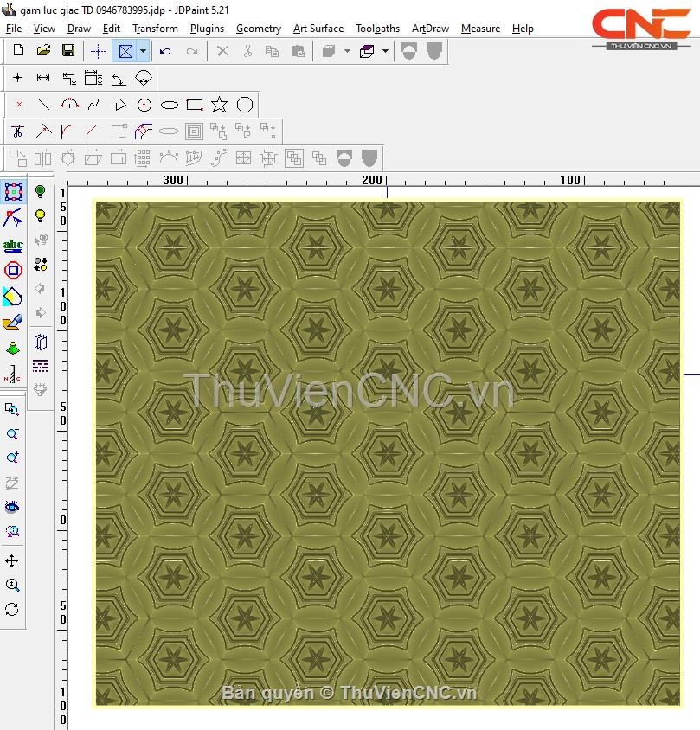This screenshot has height=730, width=700.
Task: Expand dropdown beside shaded cube icon
Action: point(347,51)
